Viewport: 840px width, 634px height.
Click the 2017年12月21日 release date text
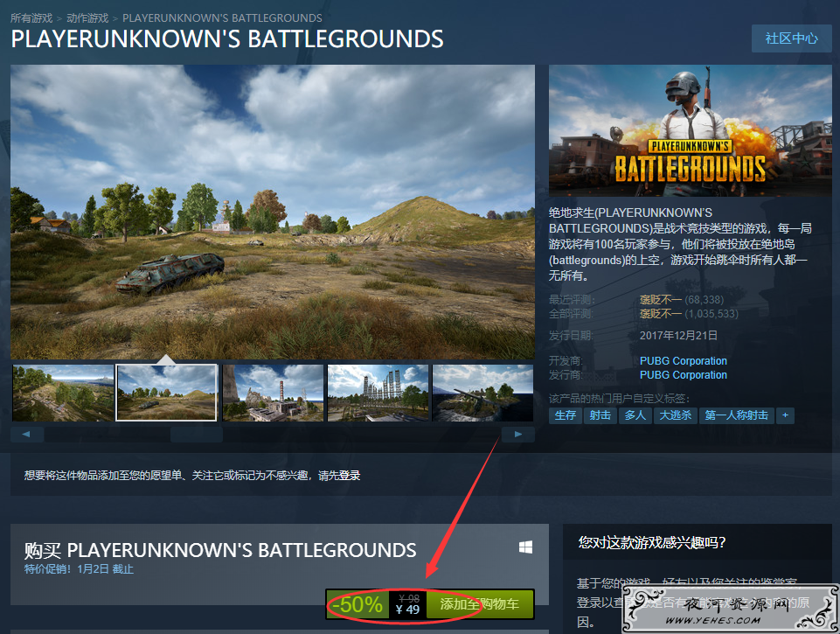(678, 336)
